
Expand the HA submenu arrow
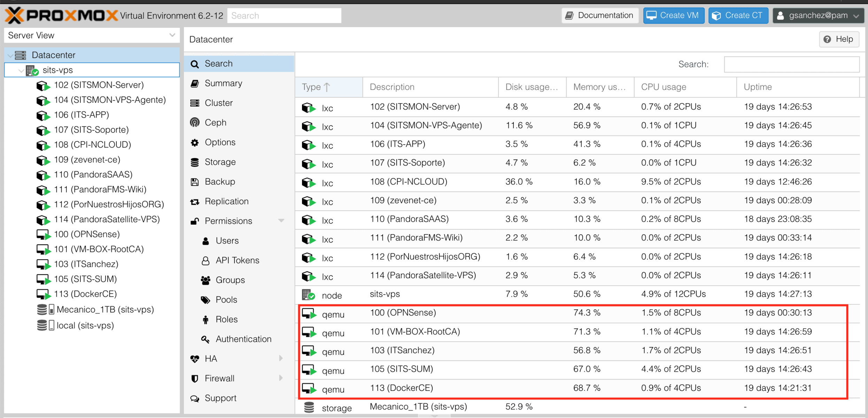click(x=281, y=358)
